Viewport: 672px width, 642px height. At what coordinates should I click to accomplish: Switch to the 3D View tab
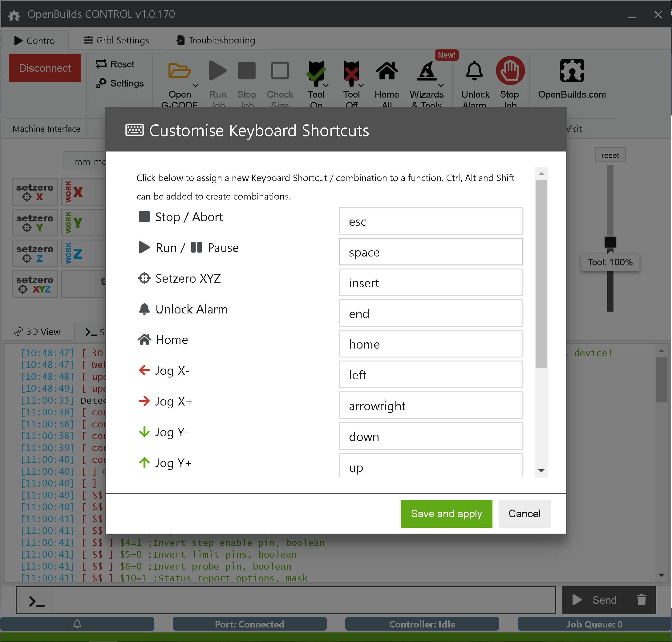click(x=37, y=332)
